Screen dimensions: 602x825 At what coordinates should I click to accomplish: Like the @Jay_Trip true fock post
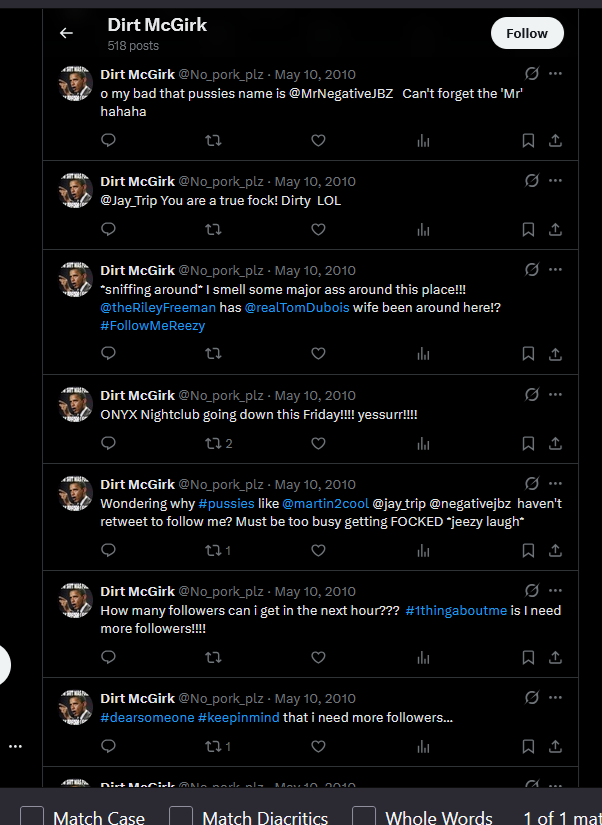(x=318, y=229)
